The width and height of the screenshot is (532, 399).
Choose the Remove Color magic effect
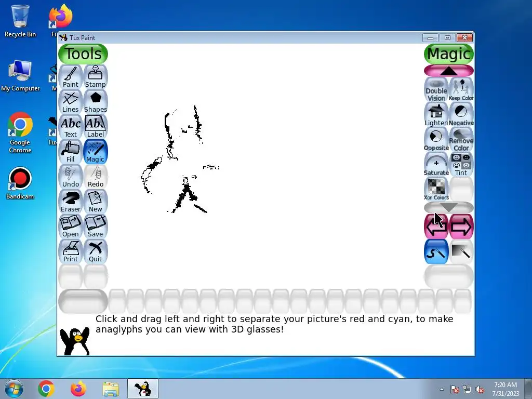point(461,140)
